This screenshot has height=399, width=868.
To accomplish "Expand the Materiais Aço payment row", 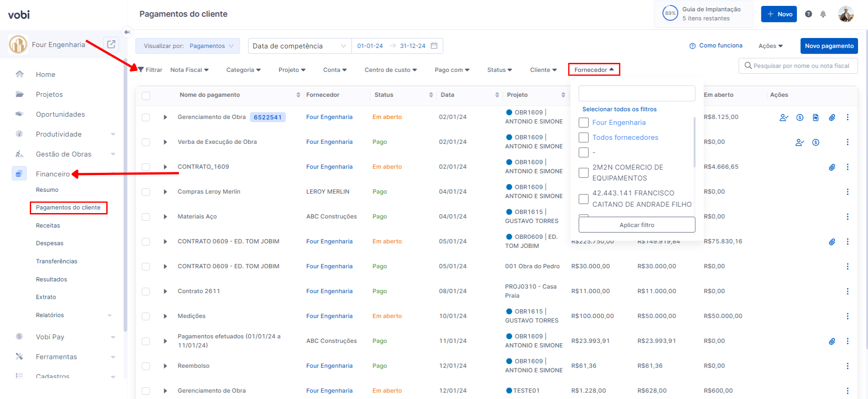I will [165, 217].
